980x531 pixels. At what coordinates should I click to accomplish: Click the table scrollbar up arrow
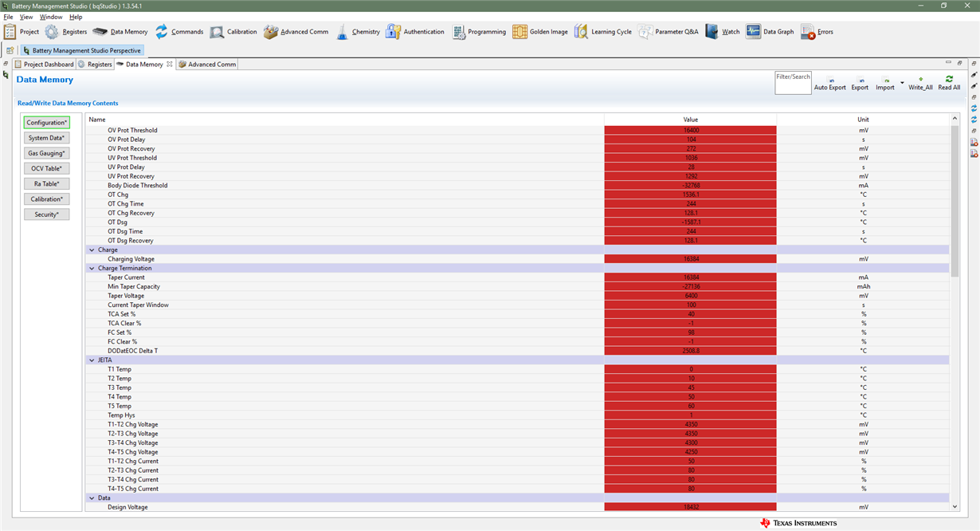pyautogui.click(x=955, y=119)
